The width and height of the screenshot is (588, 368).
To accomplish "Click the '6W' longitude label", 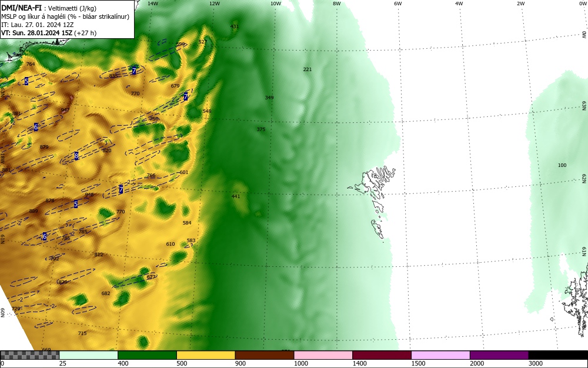I will pyautogui.click(x=398, y=4).
